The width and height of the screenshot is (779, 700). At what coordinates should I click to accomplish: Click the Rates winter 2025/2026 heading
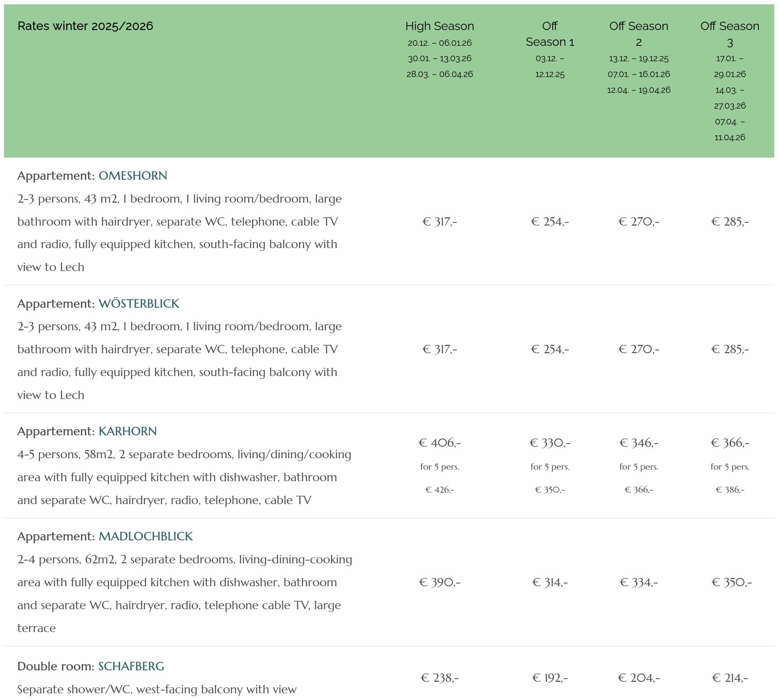[85, 26]
